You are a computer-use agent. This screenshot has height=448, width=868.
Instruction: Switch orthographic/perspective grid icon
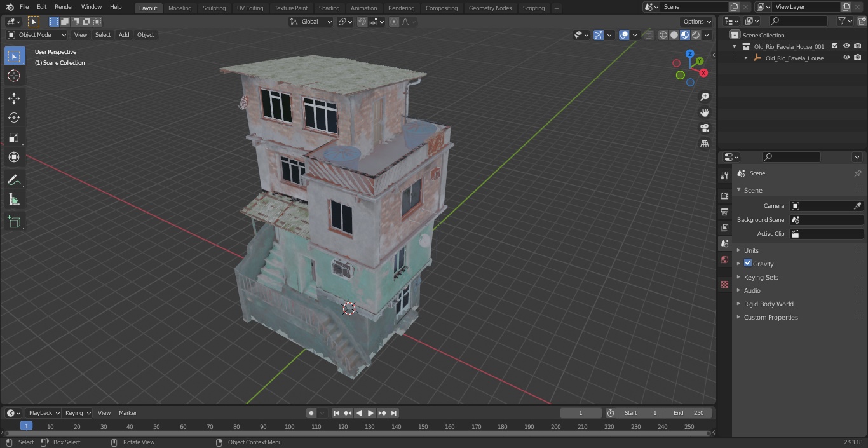[704, 144]
